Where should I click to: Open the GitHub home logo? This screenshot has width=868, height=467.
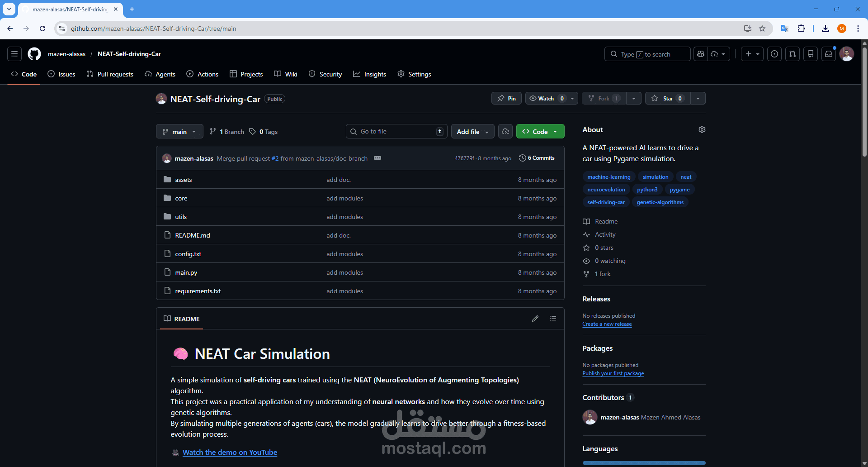[34, 54]
